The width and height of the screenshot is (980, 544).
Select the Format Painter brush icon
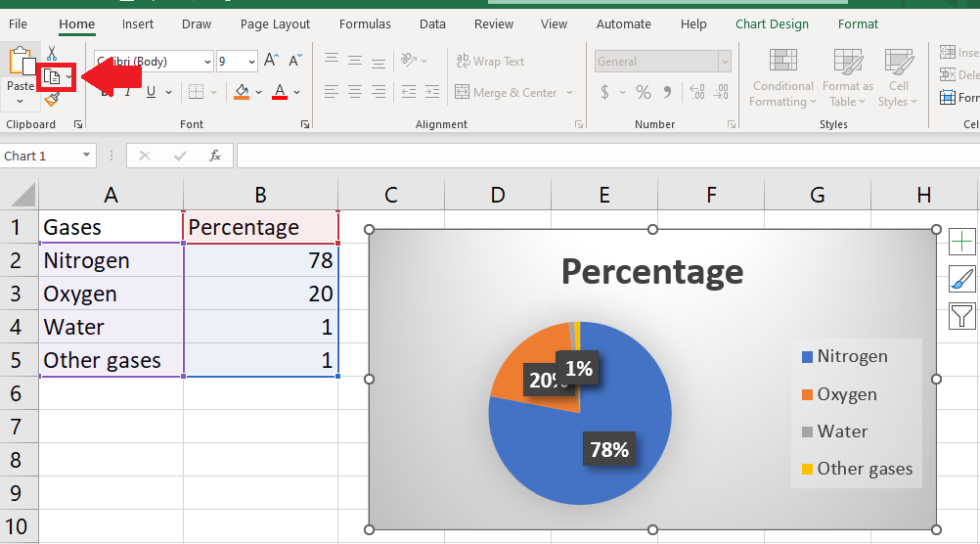coord(53,100)
